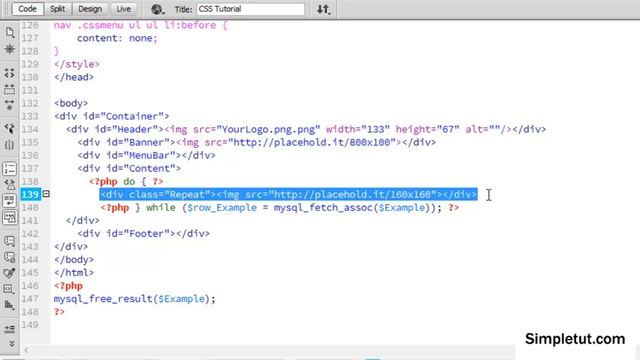Toggle Highlight Invalid Code icon

(10, 184)
